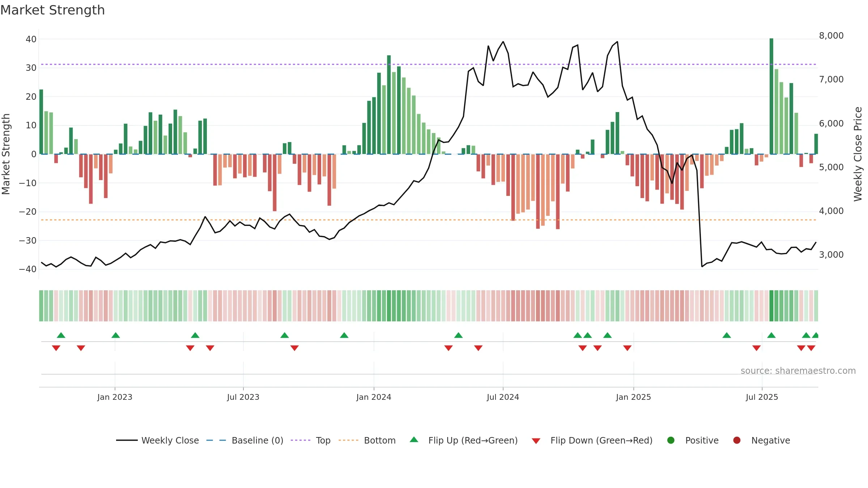
Task: Click the 3,000 price axis label
Action: (x=831, y=255)
